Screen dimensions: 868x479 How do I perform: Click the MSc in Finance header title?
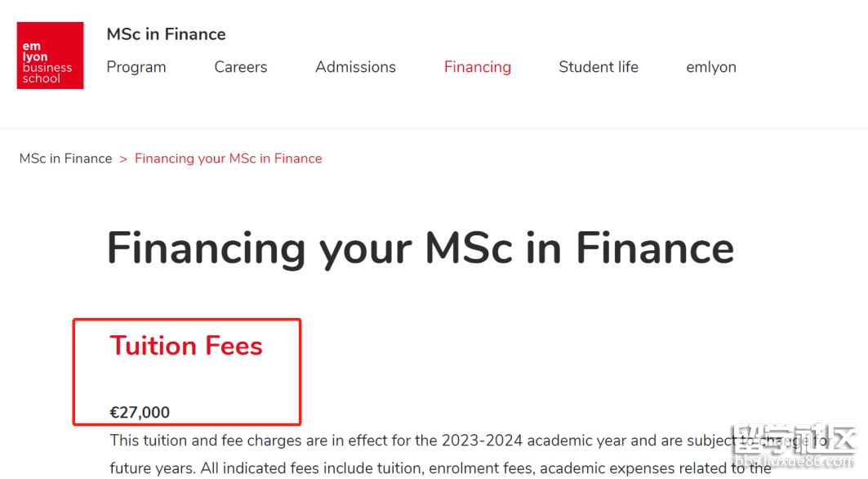tap(166, 34)
